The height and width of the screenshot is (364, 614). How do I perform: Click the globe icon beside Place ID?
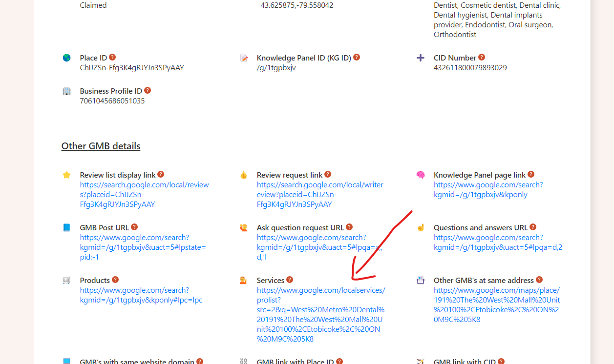click(x=66, y=58)
